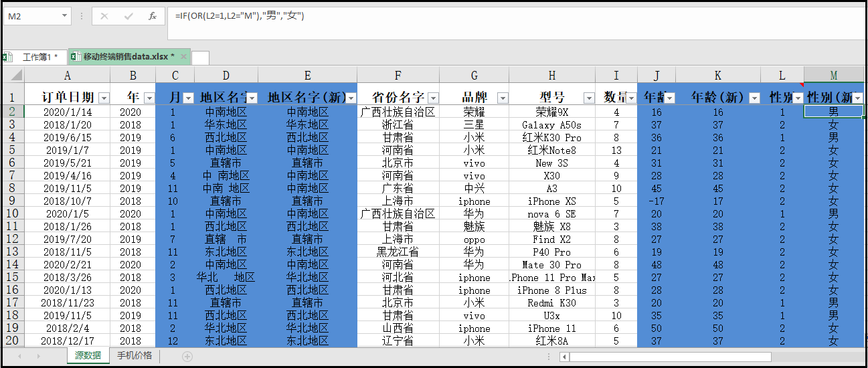Screen dimensions: 868x368
Task: Select the 手机价格 sheet tab
Action: [x=135, y=356]
